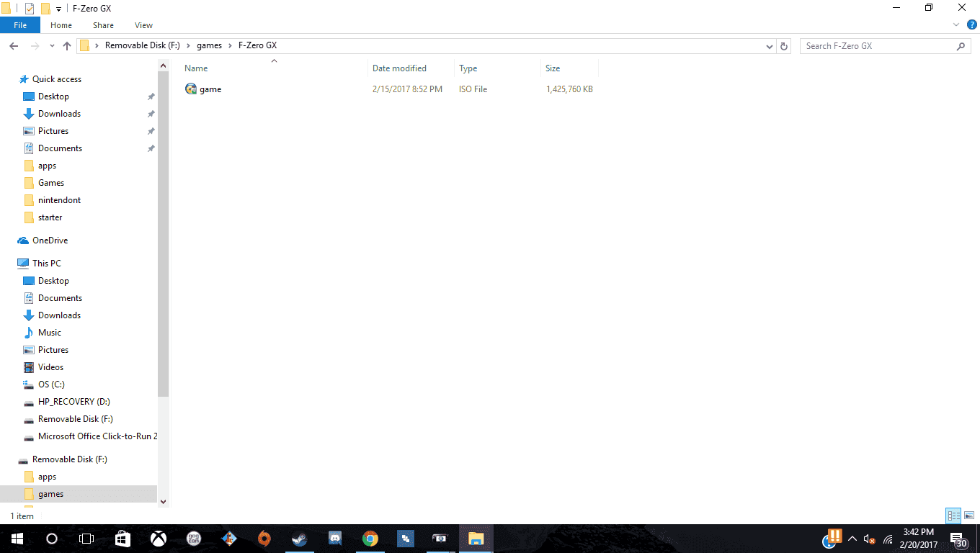Open the File menu tab
Screen dimensions: 980x553
(20, 25)
